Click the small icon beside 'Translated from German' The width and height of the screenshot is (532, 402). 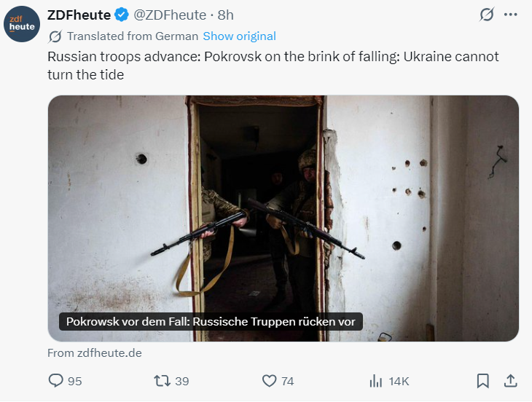coord(55,36)
